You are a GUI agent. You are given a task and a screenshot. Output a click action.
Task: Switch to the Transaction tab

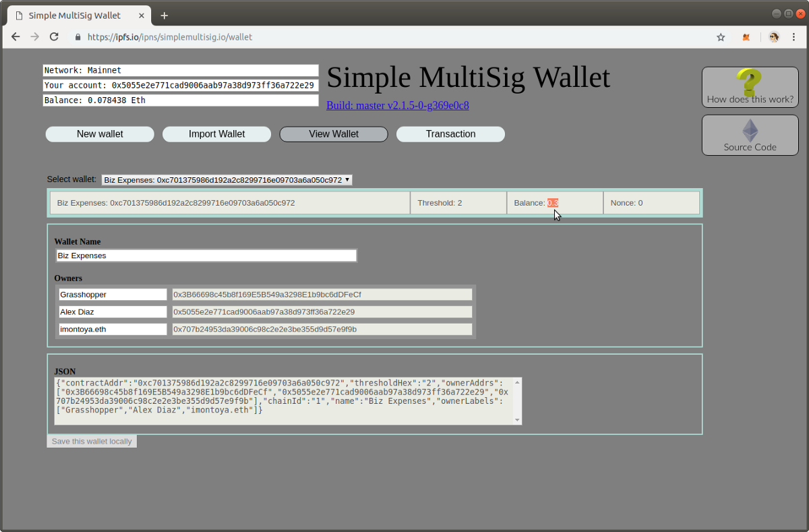click(x=450, y=134)
